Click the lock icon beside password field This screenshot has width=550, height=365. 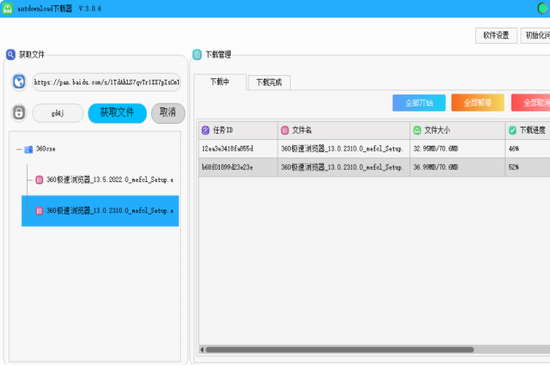pos(19,113)
